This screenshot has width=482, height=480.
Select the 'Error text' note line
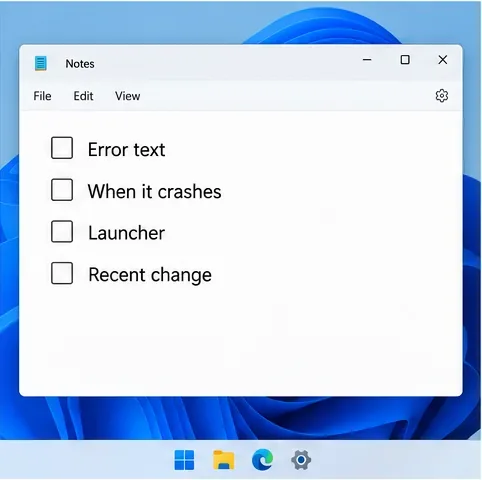[126, 149]
